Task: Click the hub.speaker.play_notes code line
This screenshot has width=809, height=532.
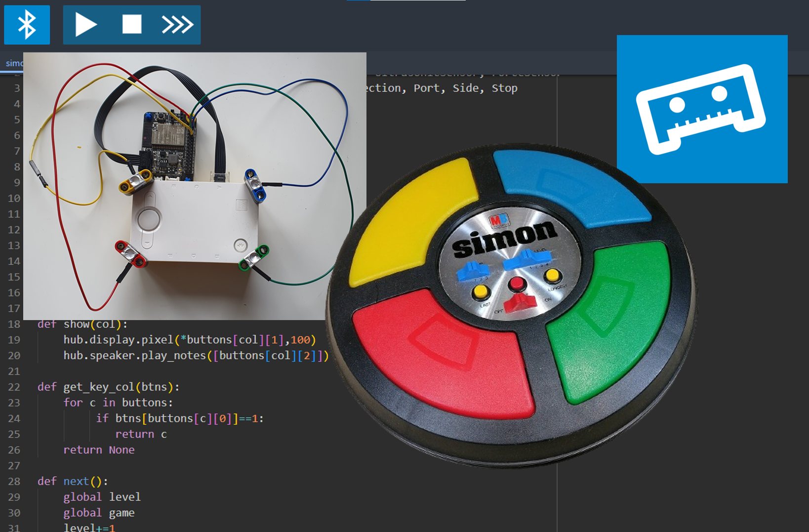Action: (196, 356)
